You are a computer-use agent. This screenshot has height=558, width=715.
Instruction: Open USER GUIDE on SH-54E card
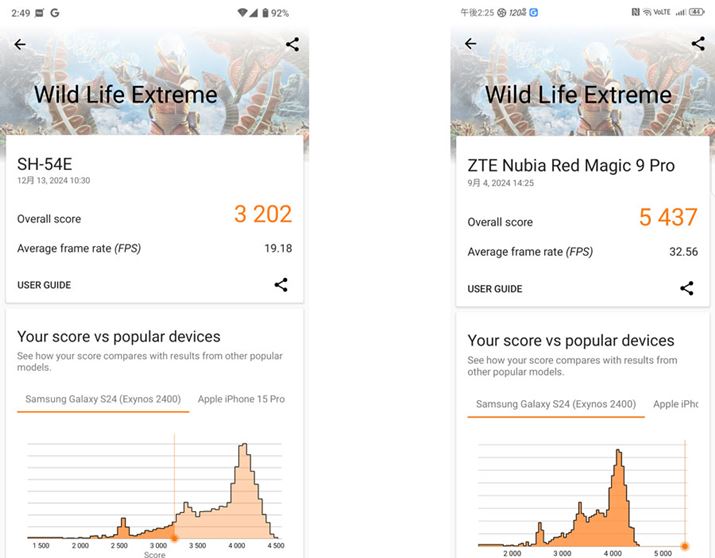(x=44, y=285)
